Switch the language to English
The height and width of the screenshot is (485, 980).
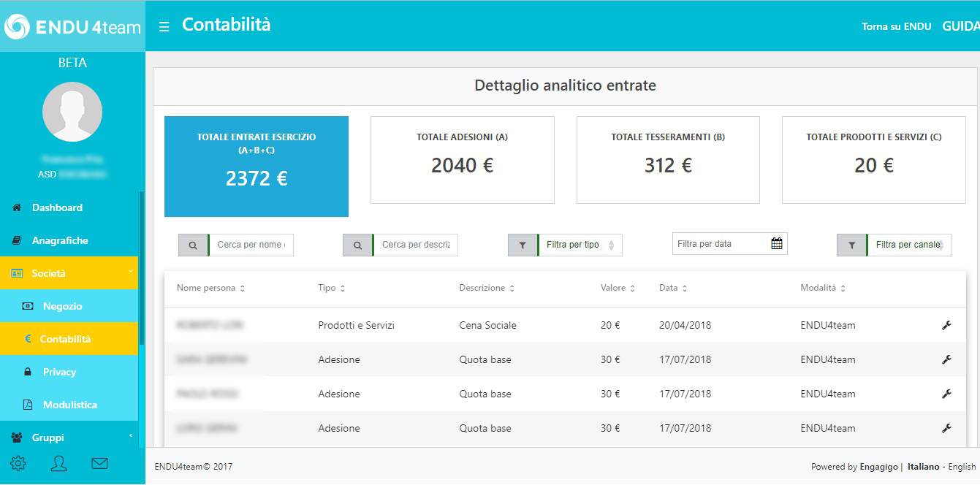[962, 467]
